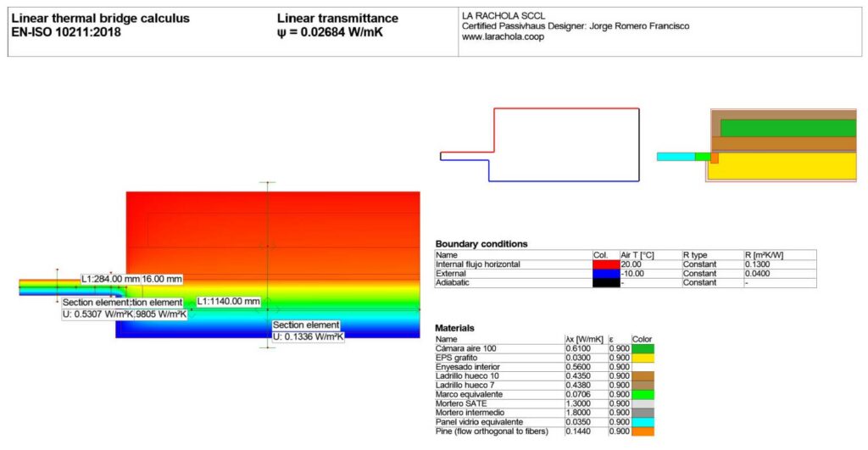Viewport: 868px width, 450px height.
Task: Click the material layers diagram thumbnail
Action: 757,145
